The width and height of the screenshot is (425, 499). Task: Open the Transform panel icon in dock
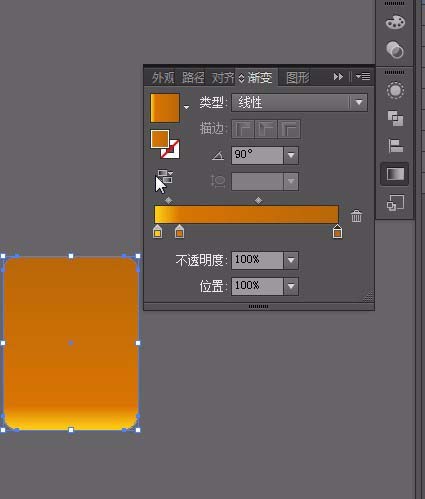click(x=395, y=203)
